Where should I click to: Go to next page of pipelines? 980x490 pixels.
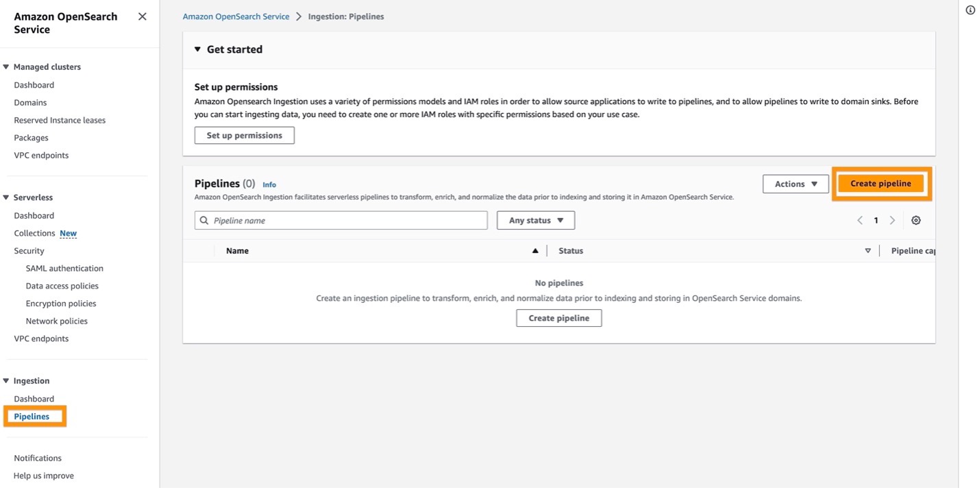click(x=892, y=221)
